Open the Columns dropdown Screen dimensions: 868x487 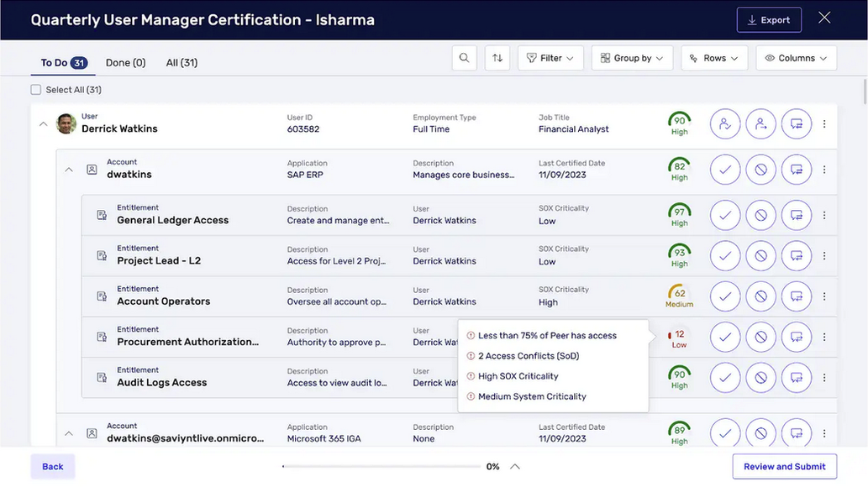click(x=796, y=58)
